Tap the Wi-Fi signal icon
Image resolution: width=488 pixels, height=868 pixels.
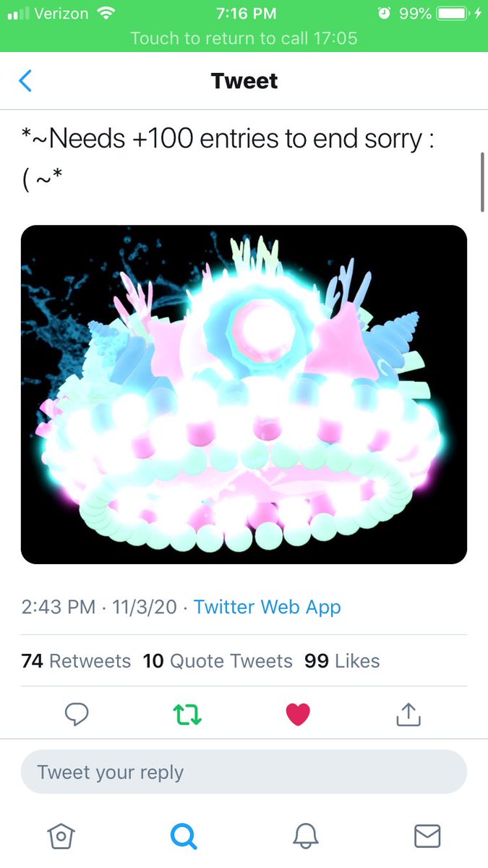106,13
